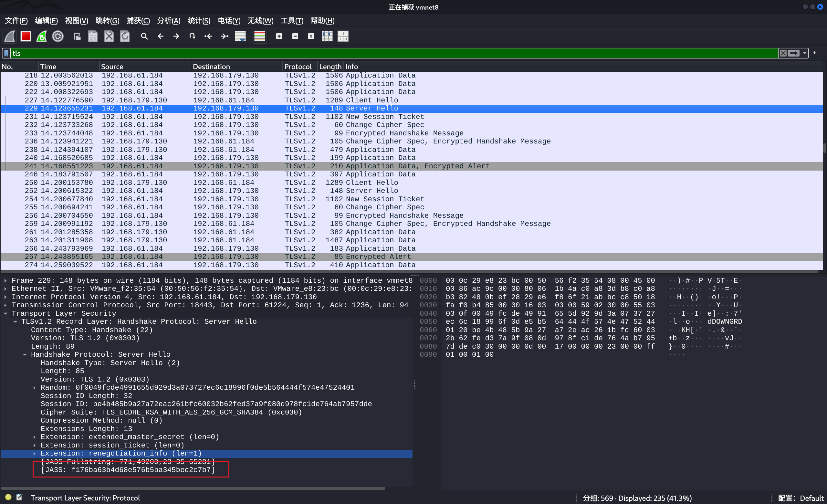Image resolution: width=827 pixels, height=504 pixels.
Task: Clear the tls display filter
Action: [783, 53]
